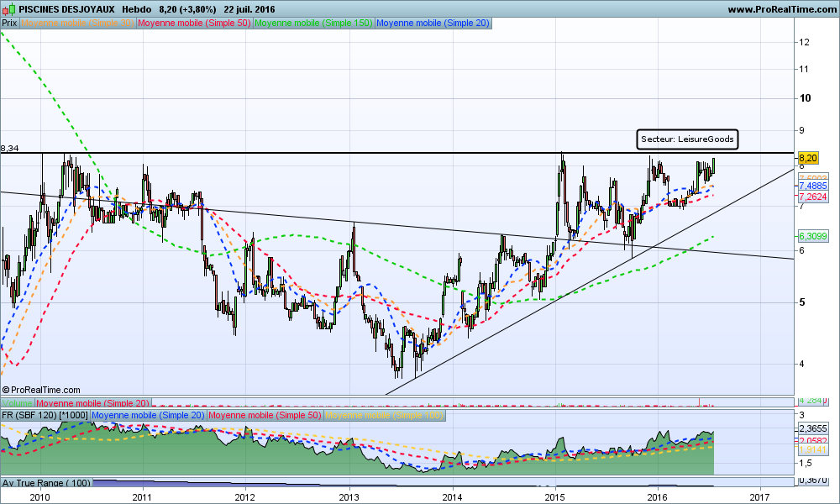Click the yellow 1,9141 value tag in FR panel
This screenshot has width=840, height=504.
[812, 449]
